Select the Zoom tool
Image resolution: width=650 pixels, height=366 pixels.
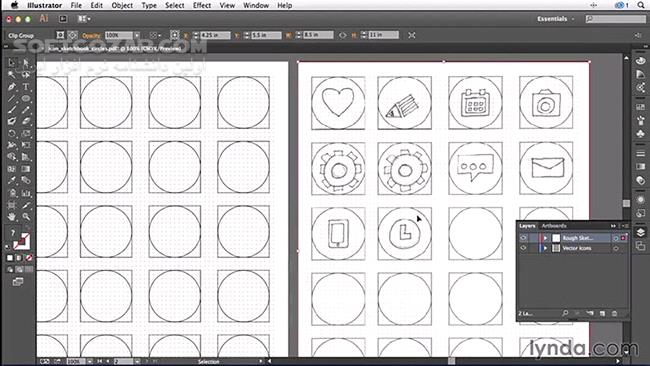click(26, 217)
